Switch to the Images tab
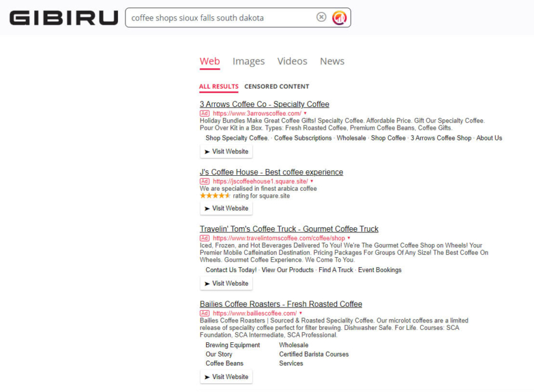 point(248,61)
